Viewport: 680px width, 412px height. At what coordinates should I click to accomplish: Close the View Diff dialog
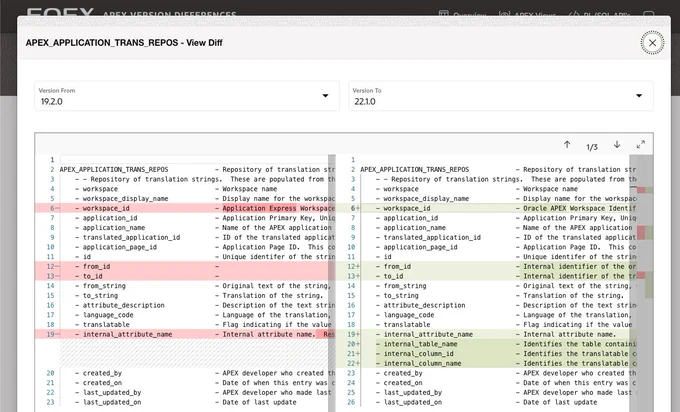(x=652, y=43)
